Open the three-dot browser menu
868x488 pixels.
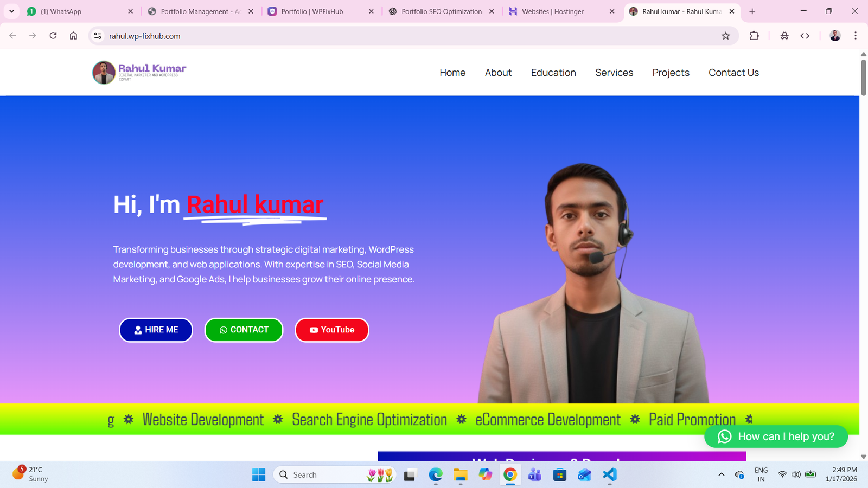pos(856,36)
